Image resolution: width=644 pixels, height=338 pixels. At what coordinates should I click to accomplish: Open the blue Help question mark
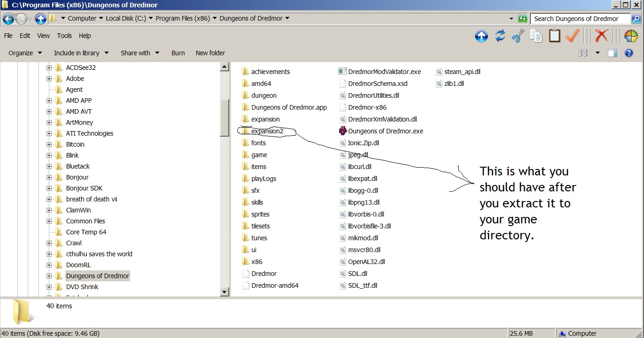click(629, 53)
